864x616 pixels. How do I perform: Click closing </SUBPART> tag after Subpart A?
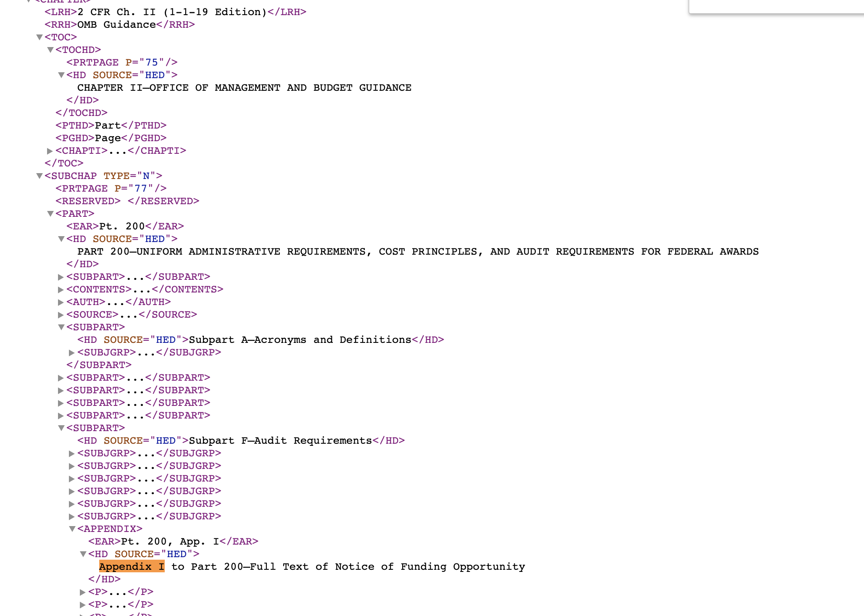(99, 365)
